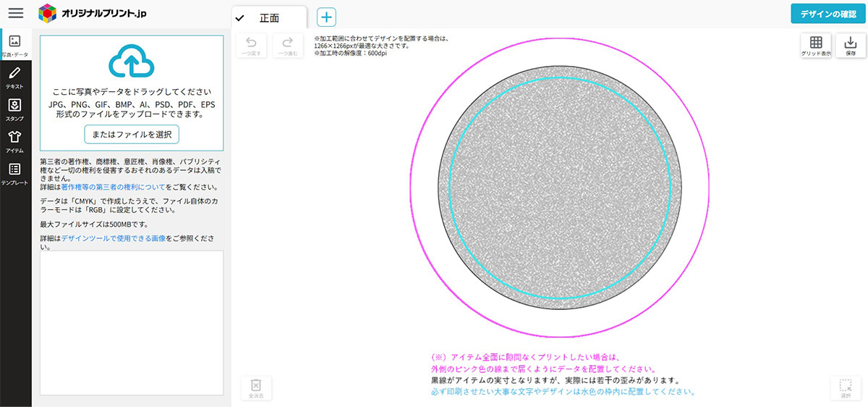Open the アイテム t-shirt panel

click(x=15, y=140)
